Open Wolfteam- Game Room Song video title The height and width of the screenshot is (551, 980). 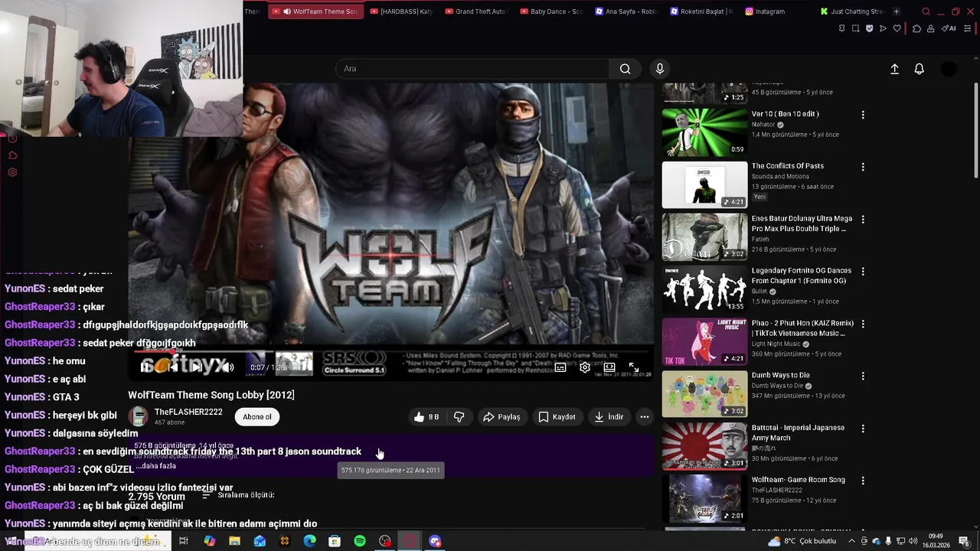click(x=799, y=480)
